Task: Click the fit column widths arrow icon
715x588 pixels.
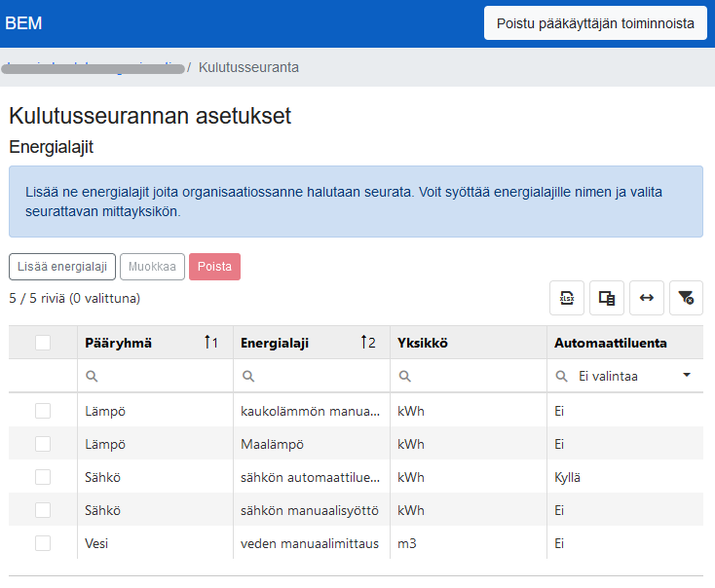Action: 646,298
